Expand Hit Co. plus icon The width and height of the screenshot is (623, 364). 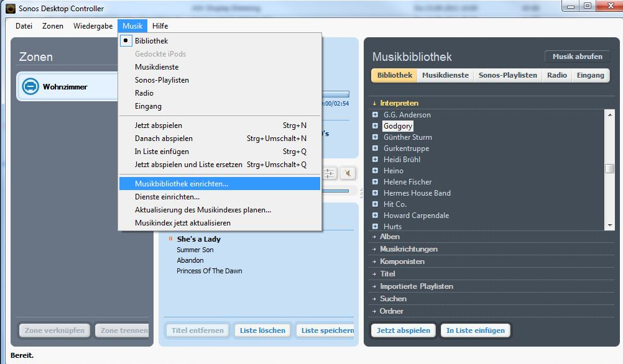point(375,204)
